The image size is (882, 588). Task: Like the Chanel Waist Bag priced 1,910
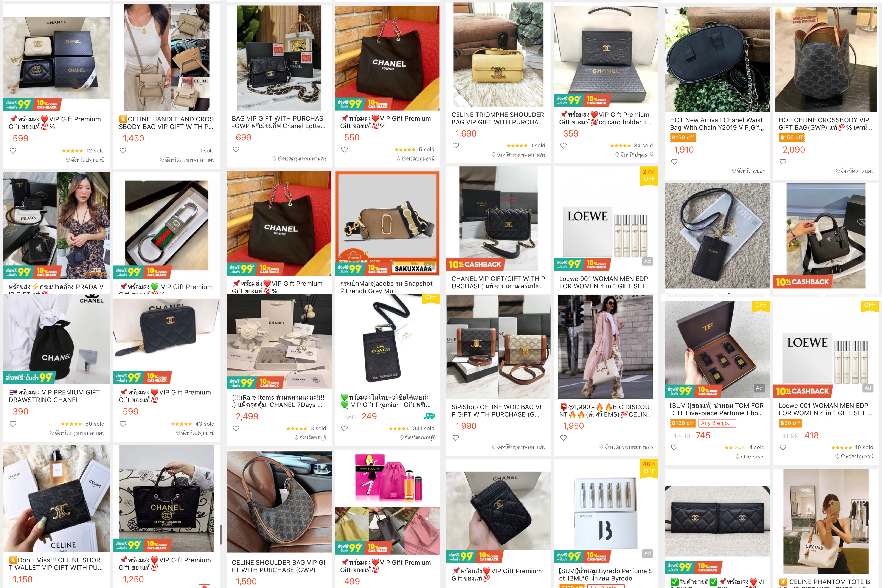point(674,162)
